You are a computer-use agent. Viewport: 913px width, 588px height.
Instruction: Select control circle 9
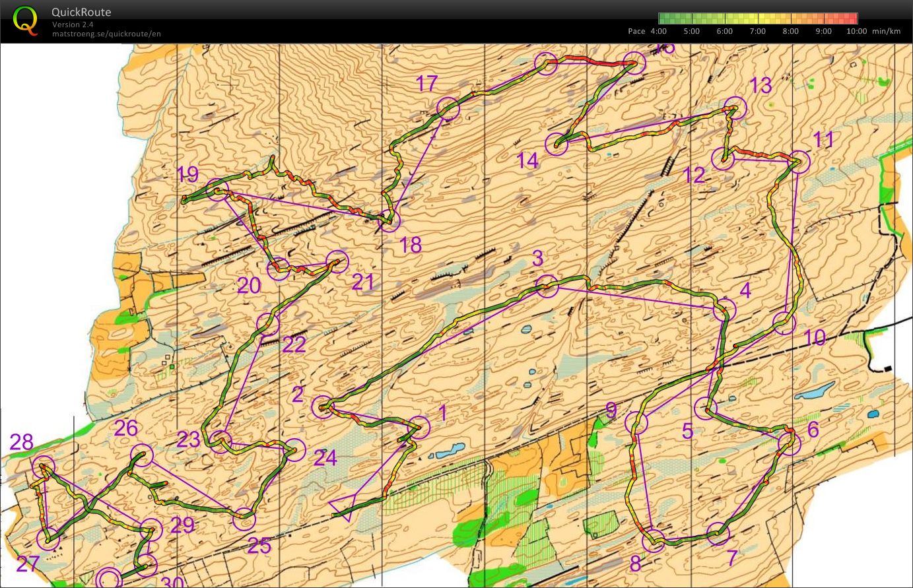click(x=636, y=422)
